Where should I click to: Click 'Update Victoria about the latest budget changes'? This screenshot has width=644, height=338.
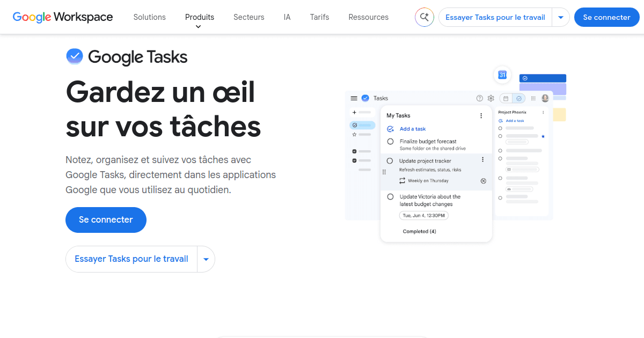(x=430, y=201)
